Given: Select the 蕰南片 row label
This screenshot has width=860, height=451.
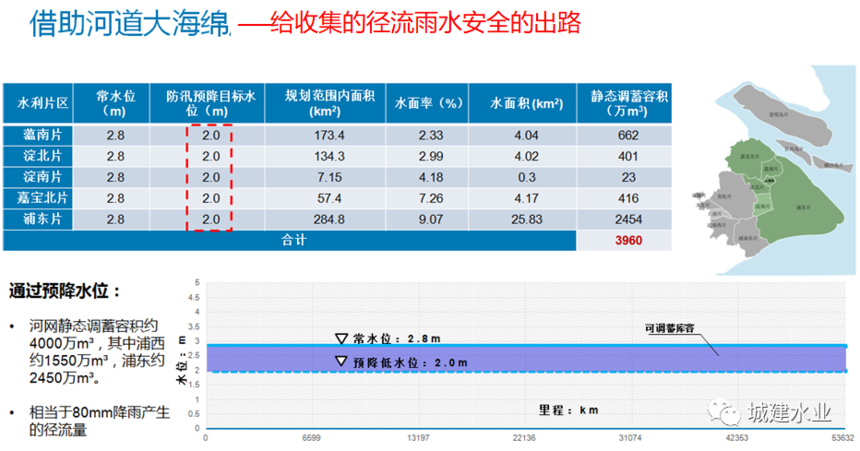Looking at the screenshot, I should pyautogui.click(x=42, y=135).
